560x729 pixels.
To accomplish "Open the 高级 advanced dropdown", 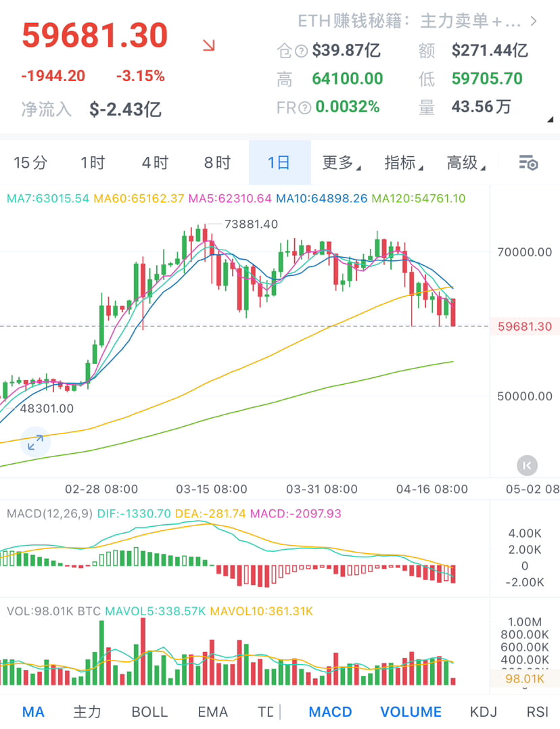I will 463,162.
